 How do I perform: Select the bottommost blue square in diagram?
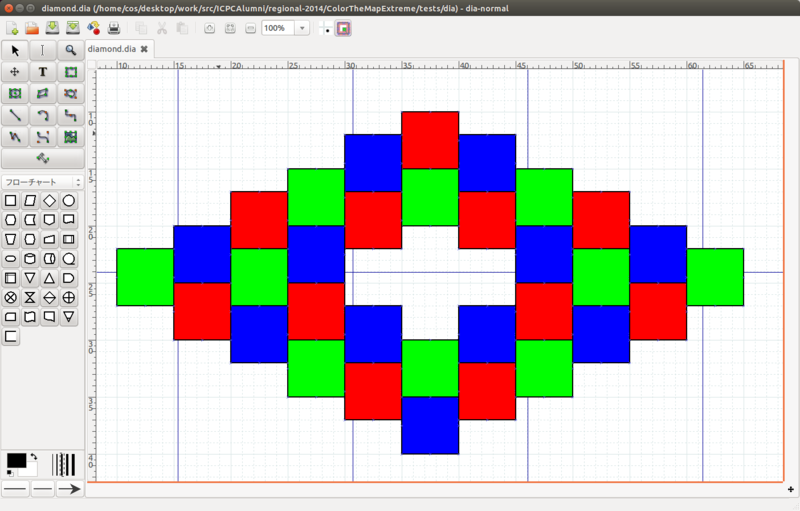pos(430,425)
